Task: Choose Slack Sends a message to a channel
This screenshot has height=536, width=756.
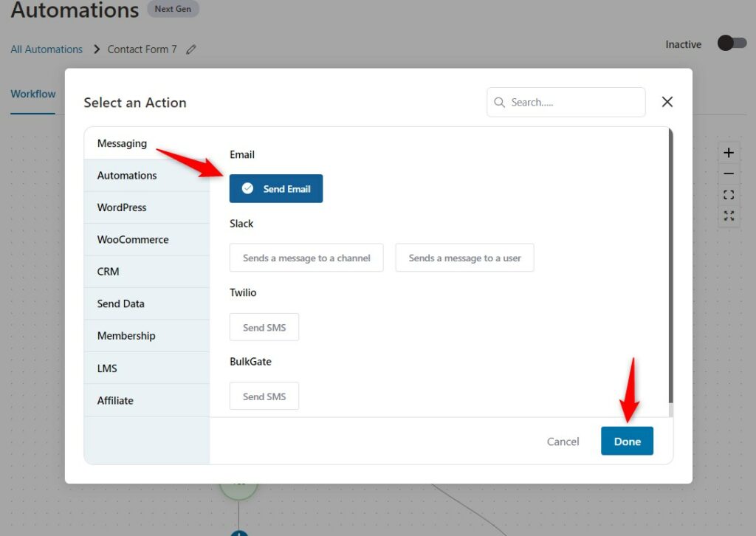Action: point(306,258)
